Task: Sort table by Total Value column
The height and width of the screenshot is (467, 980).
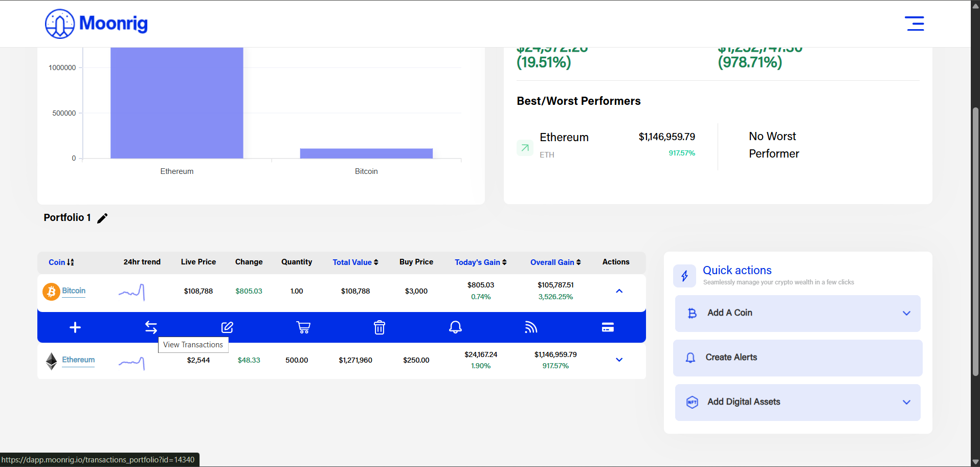Action: [x=355, y=262]
